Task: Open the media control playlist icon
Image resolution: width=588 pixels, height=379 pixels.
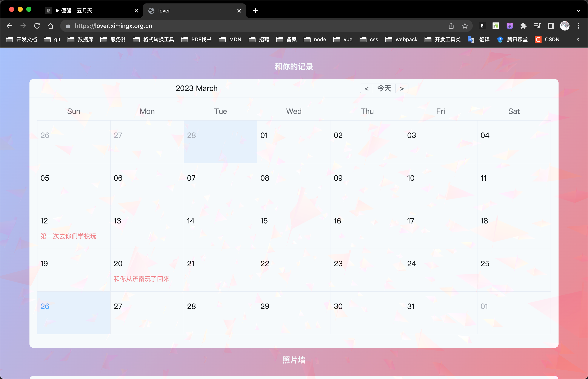Action: [x=537, y=26]
